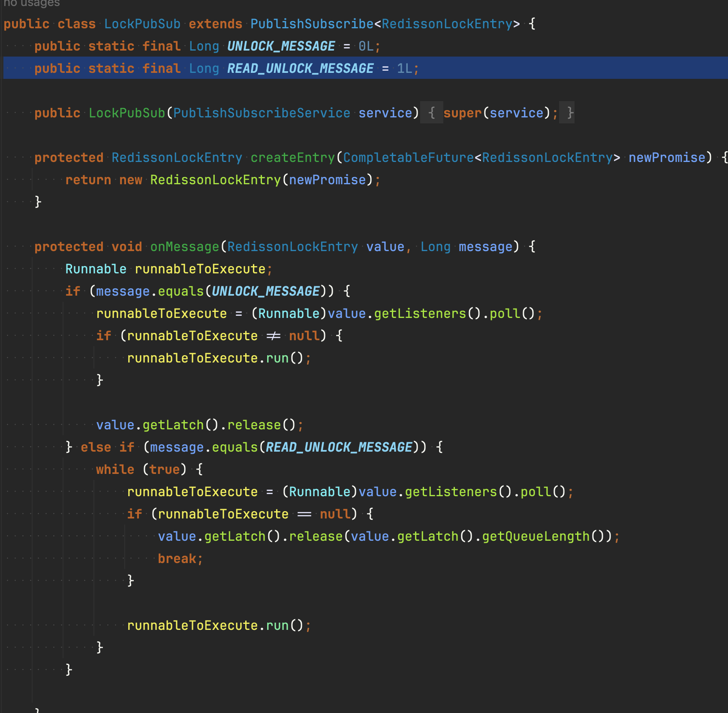The width and height of the screenshot is (728, 713).
Task: Click RedissonLockEntry generic argument in class declaration
Action: [447, 24]
